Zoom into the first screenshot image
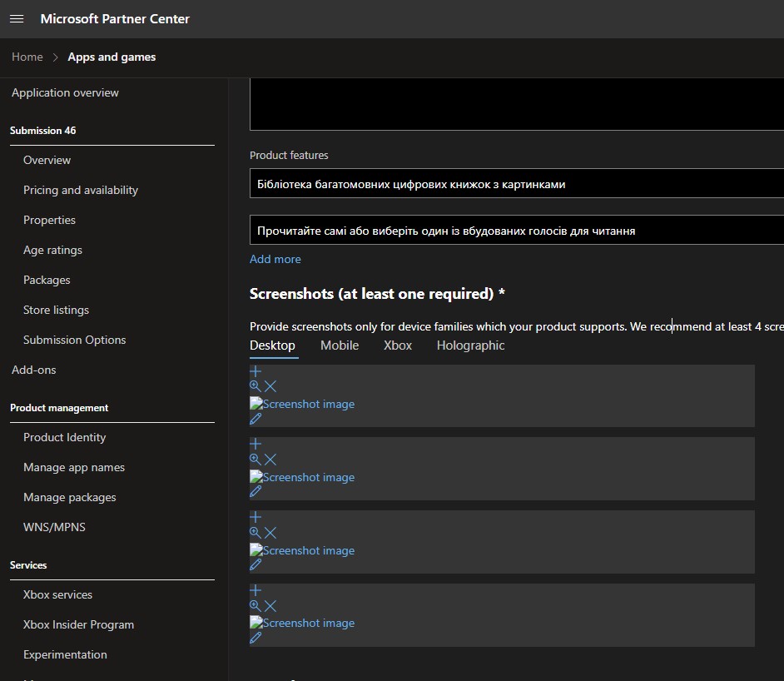 pyautogui.click(x=256, y=386)
